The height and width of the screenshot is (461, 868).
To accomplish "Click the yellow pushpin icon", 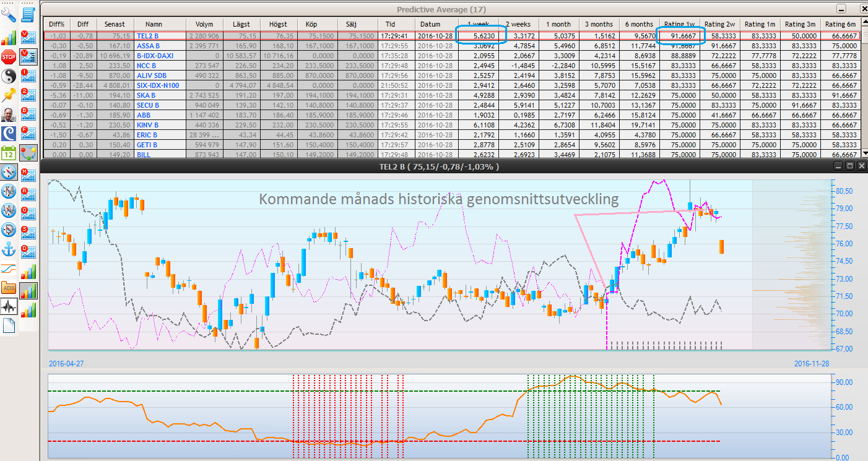I will click(x=9, y=95).
